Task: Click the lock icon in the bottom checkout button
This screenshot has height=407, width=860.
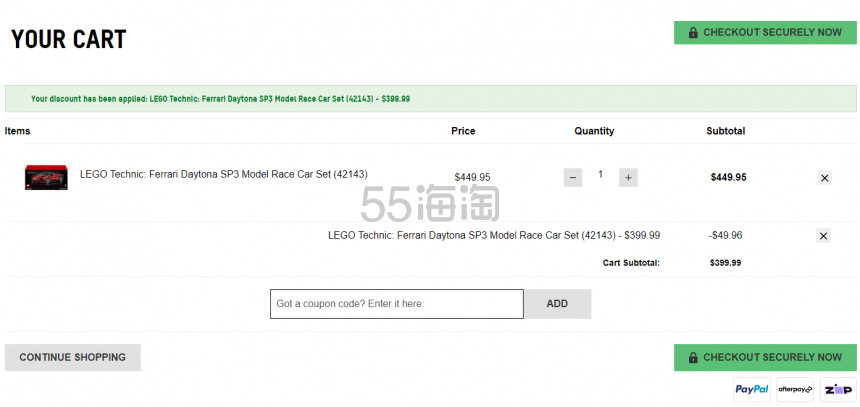Action: pos(693,358)
